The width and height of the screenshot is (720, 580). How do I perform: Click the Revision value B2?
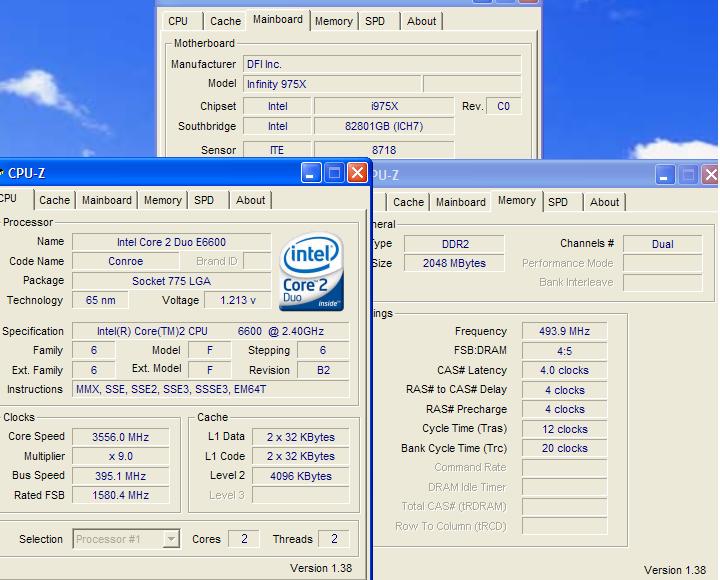point(323,370)
